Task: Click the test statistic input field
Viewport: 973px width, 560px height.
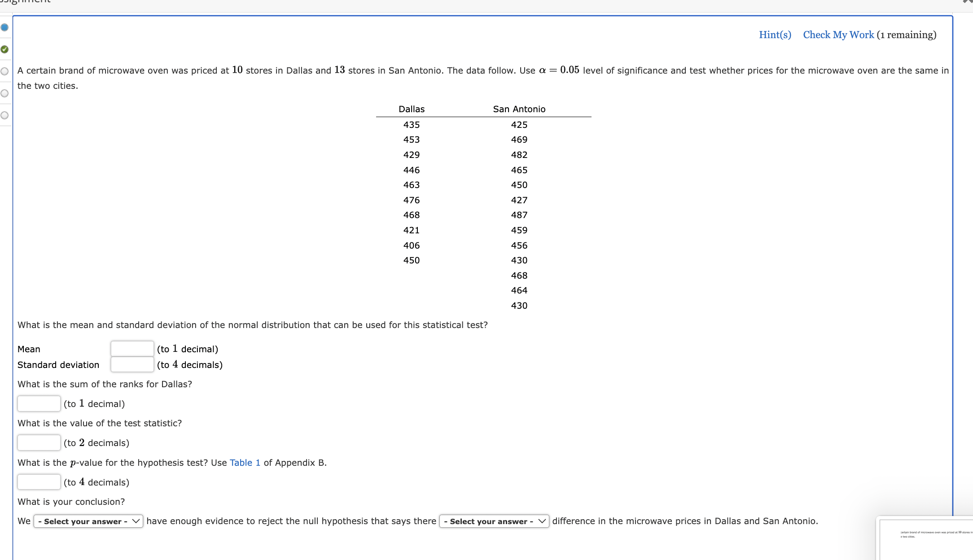Action: click(x=37, y=442)
